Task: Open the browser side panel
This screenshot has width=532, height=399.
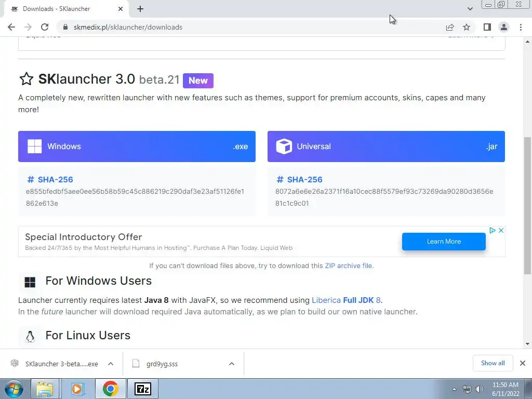Action: tap(487, 27)
